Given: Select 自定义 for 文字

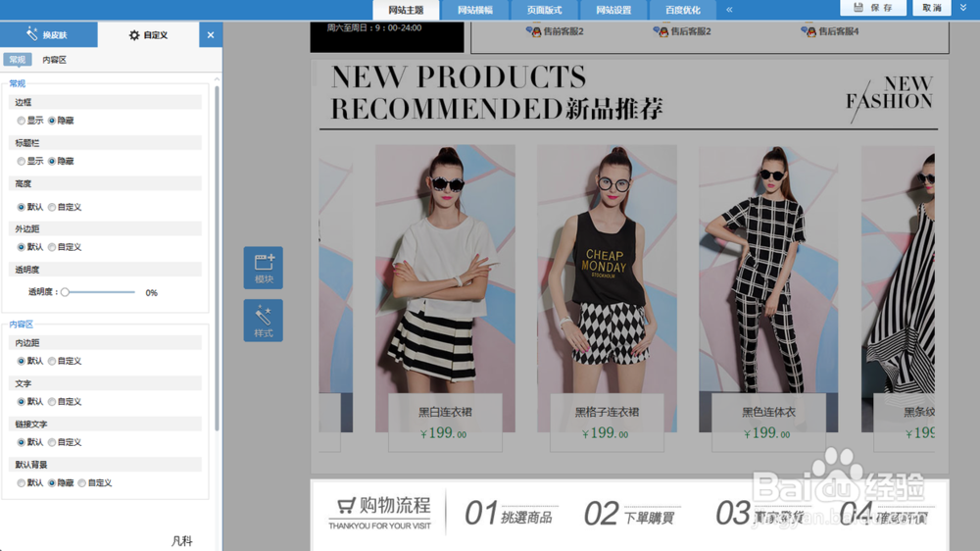Looking at the screenshot, I should coord(52,402).
